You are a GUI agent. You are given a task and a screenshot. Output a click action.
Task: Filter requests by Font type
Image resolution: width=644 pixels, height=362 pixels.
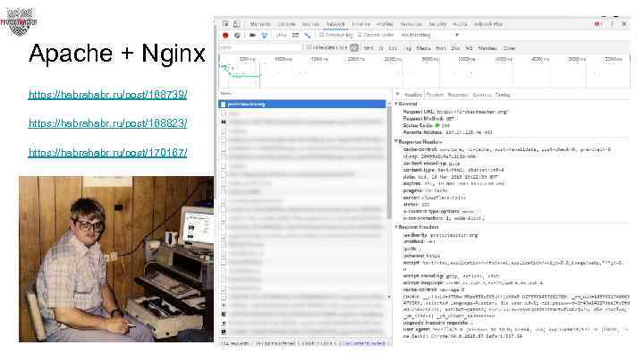coord(440,48)
